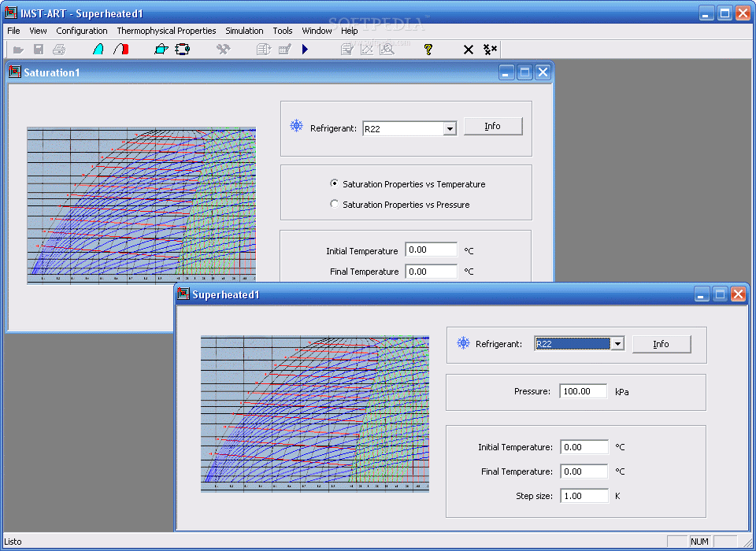Minimize the Superheated1 window

pos(702,294)
